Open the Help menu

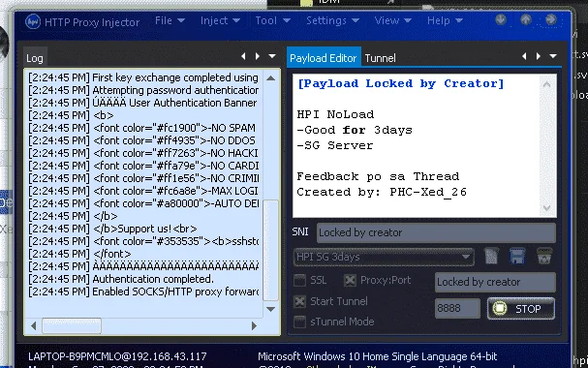coord(445,20)
